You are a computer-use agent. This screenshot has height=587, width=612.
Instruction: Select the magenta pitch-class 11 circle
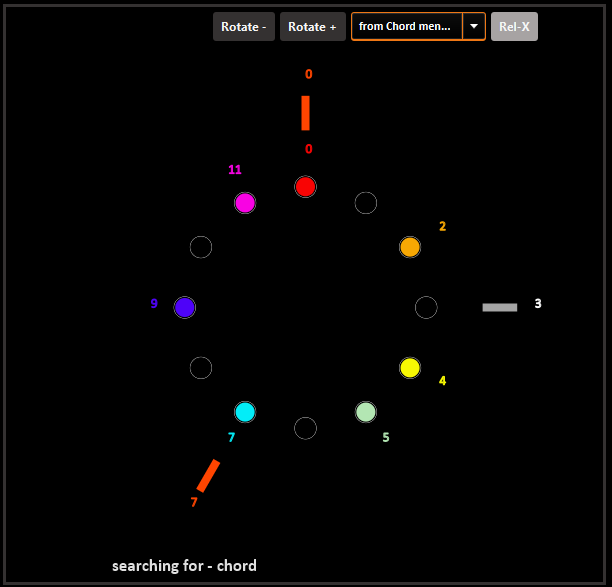pos(245,203)
